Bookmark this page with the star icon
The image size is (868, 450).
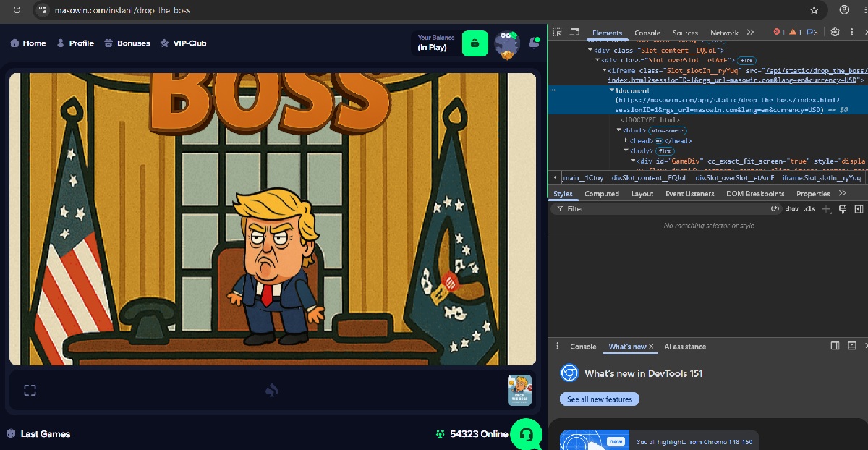[814, 10]
